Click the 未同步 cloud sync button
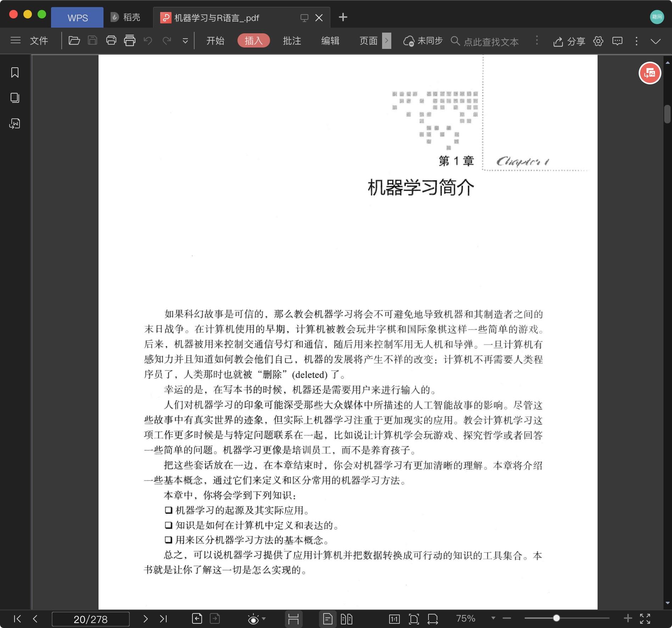 (x=423, y=41)
